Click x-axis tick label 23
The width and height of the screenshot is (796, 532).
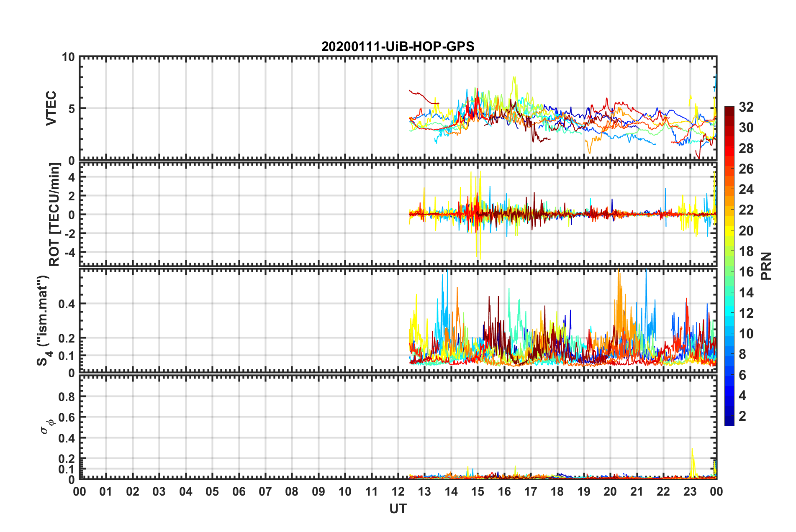[x=690, y=491]
